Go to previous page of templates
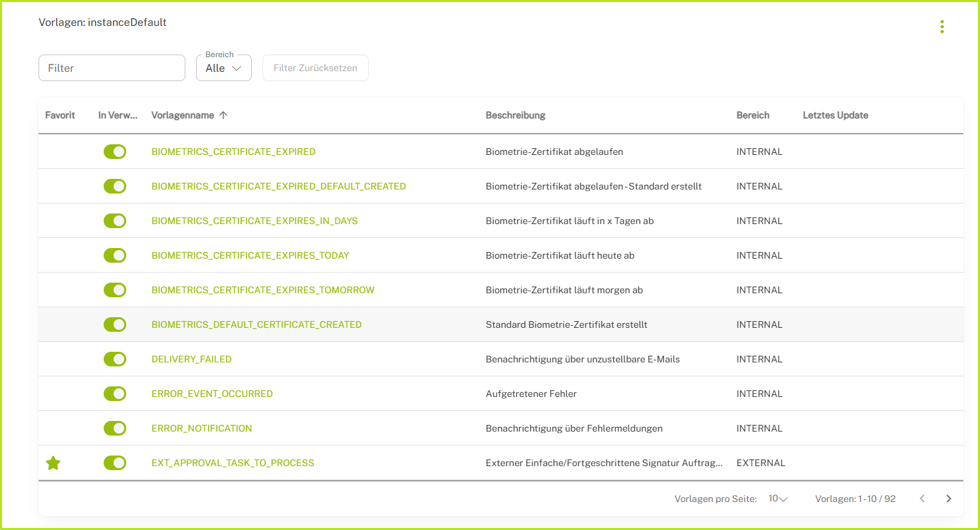The image size is (980, 530). click(x=922, y=499)
